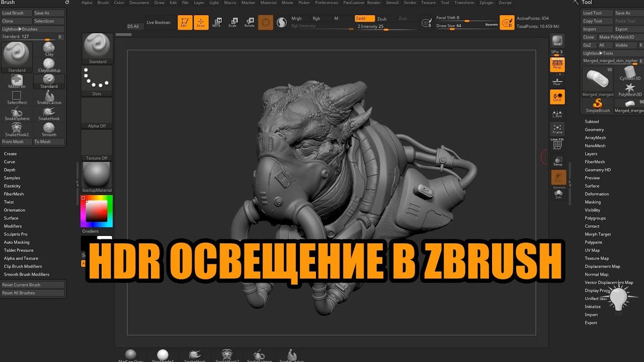Open the Render menu
Image resolution: width=644 pixels, height=362 pixels.
tap(374, 3)
